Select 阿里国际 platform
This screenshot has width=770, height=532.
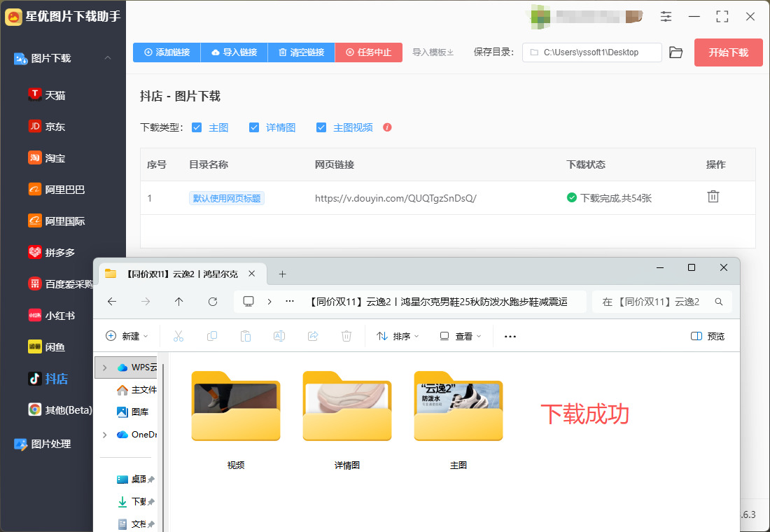(x=57, y=220)
